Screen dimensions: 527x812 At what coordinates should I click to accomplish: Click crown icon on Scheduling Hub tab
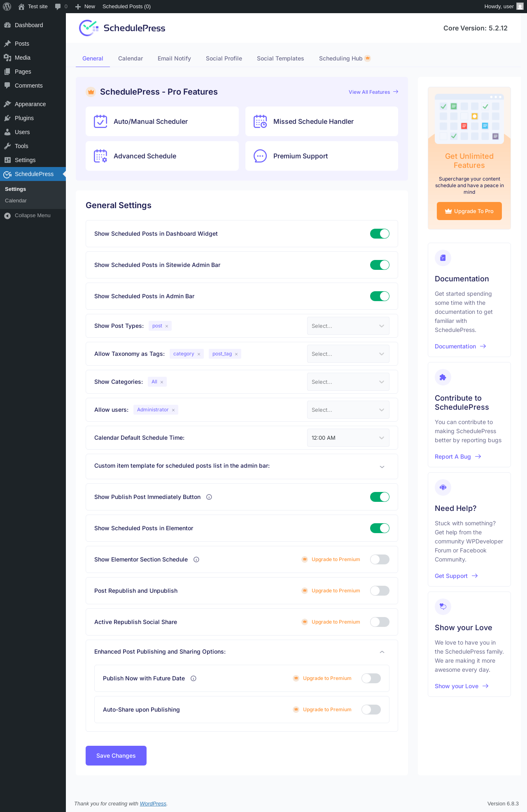(368, 58)
